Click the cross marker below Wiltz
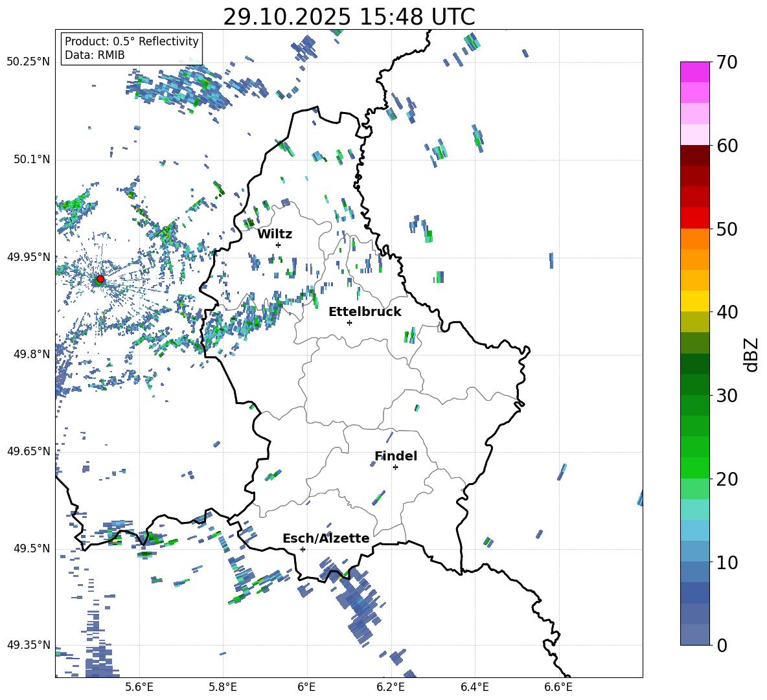Screen dimensions: 767x700 click(x=278, y=245)
